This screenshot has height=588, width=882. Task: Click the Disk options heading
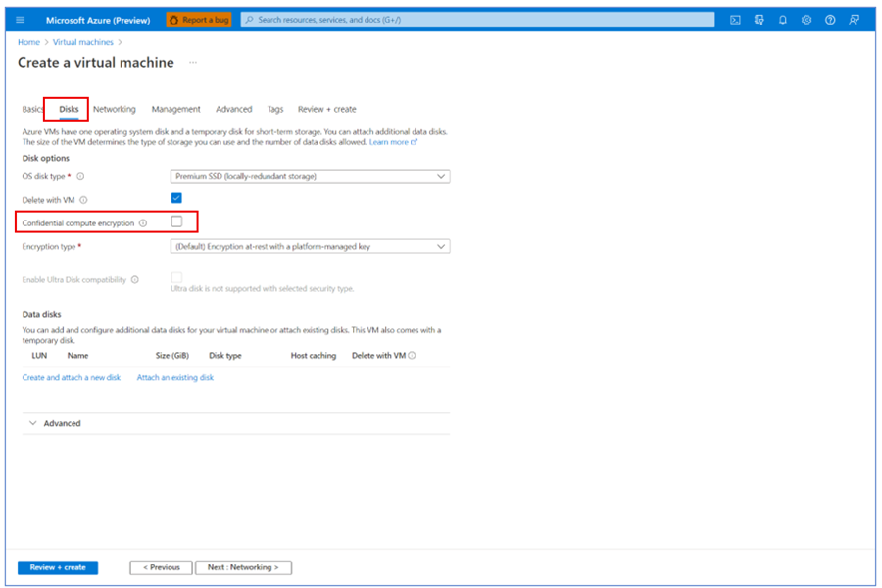click(45, 158)
